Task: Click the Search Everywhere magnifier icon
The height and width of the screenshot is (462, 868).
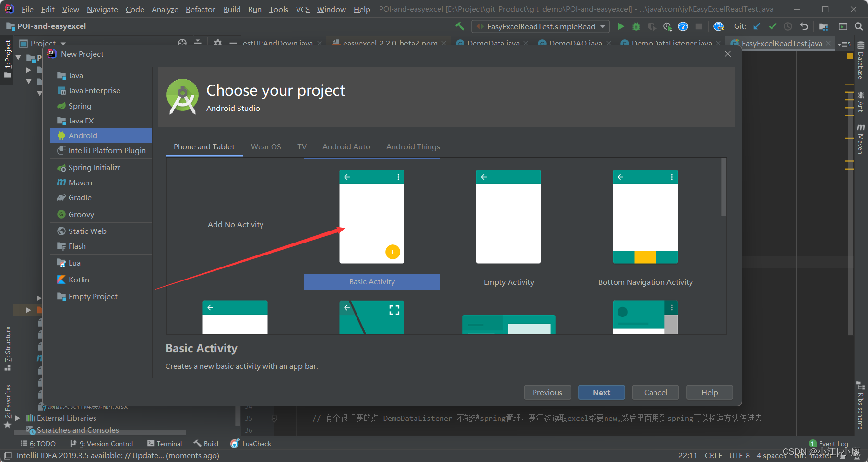Action: (859, 26)
